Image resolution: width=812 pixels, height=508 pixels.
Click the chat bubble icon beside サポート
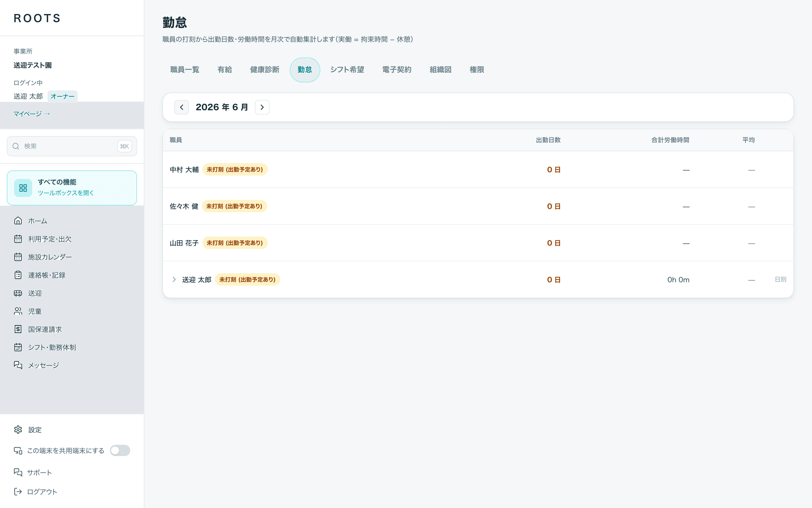(x=18, y=472)
